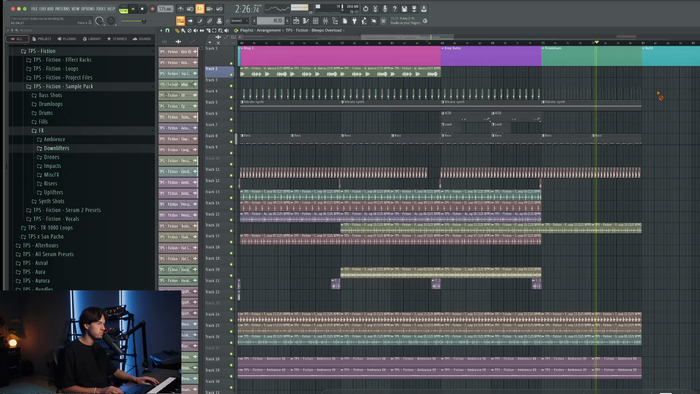This screenshot has height=394, width=700.
Task: Click the mixer sliders icon in shortcut toolbar
Action: point(325,21)
